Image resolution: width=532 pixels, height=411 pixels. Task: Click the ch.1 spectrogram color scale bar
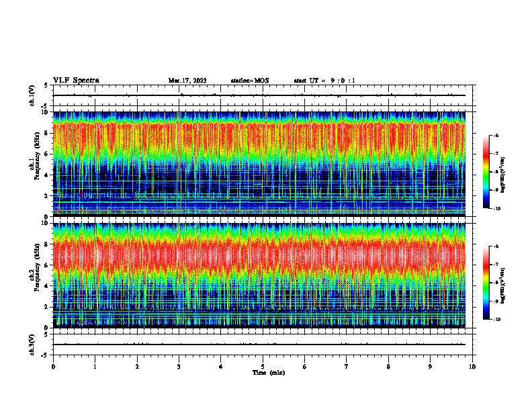[x=486, y=172]
